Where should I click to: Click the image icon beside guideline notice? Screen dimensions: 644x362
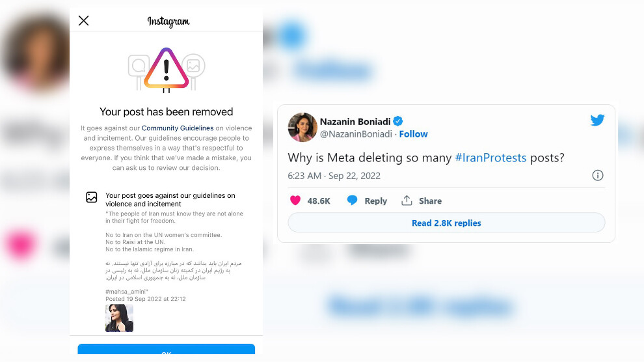coord(92,197)
